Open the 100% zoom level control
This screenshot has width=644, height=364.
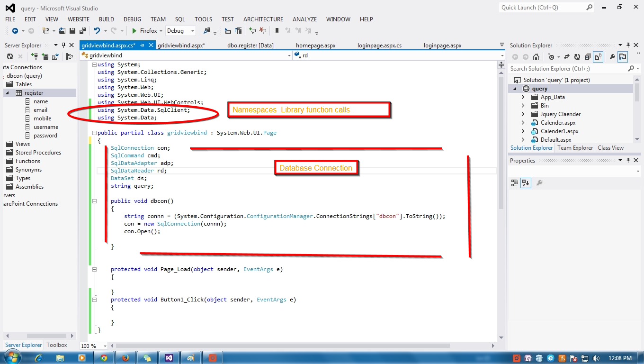pos(93,346)
